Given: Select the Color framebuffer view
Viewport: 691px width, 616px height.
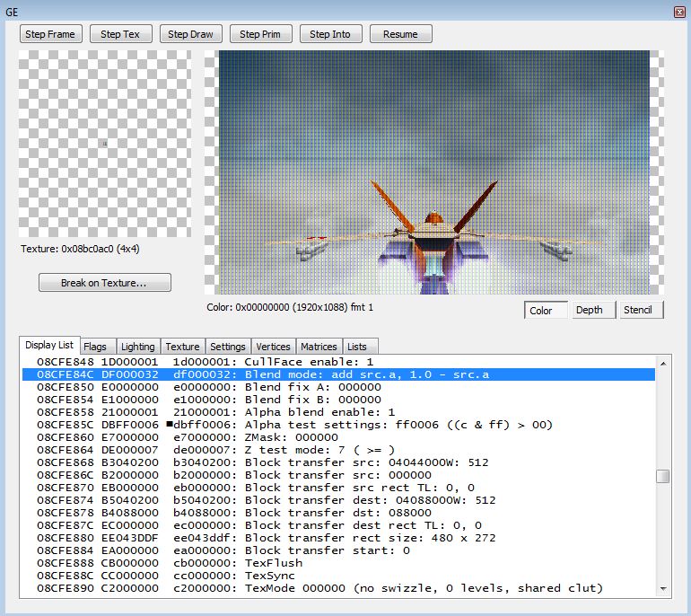Looking at the screenshot, I should pos(542,311).
